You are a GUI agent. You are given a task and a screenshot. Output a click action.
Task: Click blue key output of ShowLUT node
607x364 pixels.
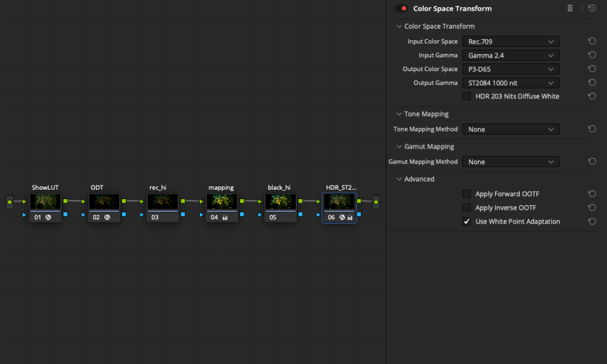pyautogui.click(x=65, y=214)
